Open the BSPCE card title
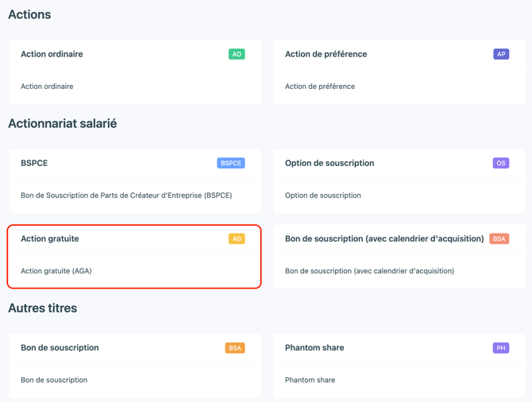The image size is (532, 402). click(x=34, y=163)
